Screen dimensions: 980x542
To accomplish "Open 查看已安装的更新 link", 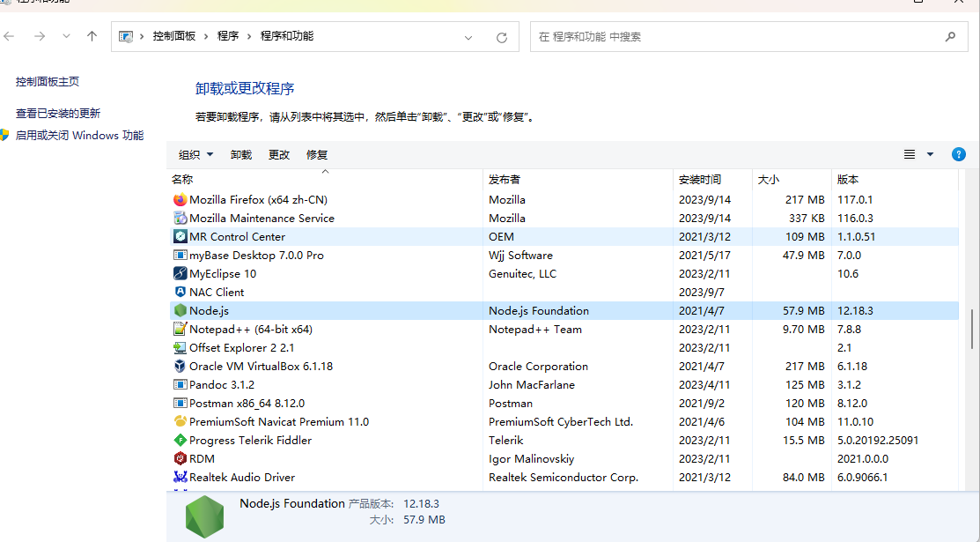I will tap(58, 114).
